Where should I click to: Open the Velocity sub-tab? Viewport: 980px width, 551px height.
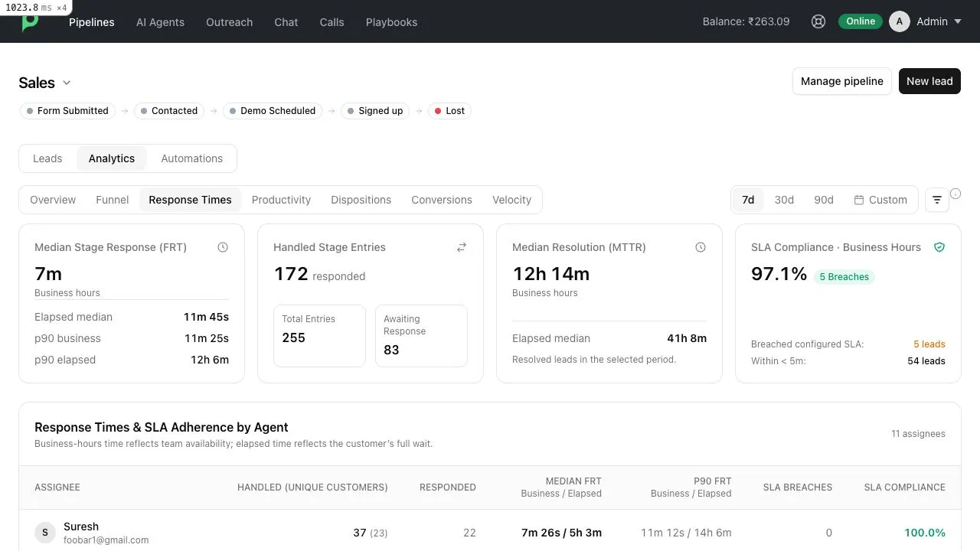pos(511,200)
